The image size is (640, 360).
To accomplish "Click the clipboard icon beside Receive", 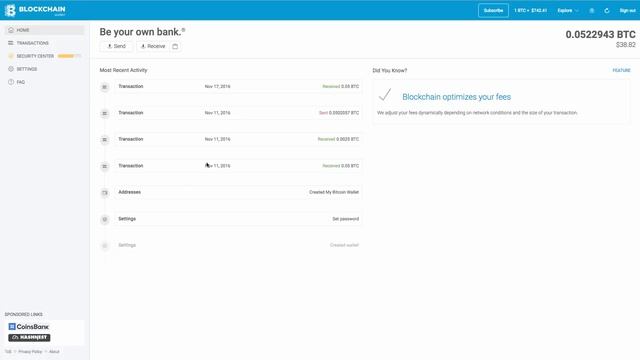I will click(175, 46).
